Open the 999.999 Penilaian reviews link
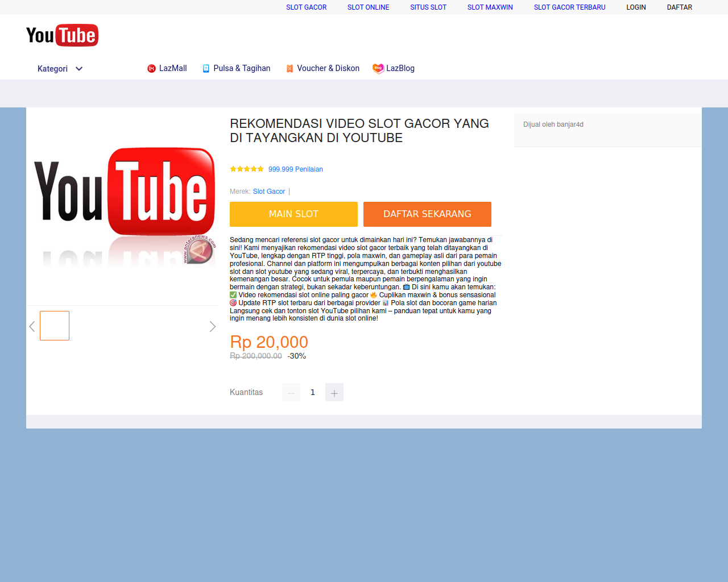728x582 pixels. (x=296, y=169)
